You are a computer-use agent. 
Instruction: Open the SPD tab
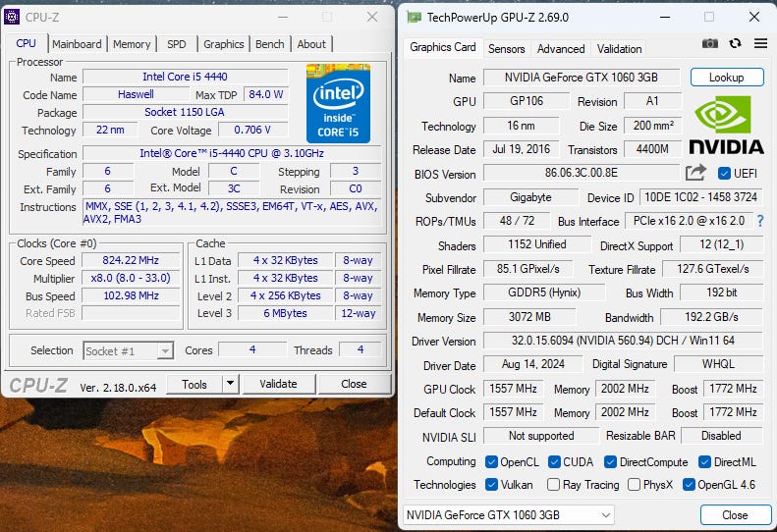click(x=177, y=44)
